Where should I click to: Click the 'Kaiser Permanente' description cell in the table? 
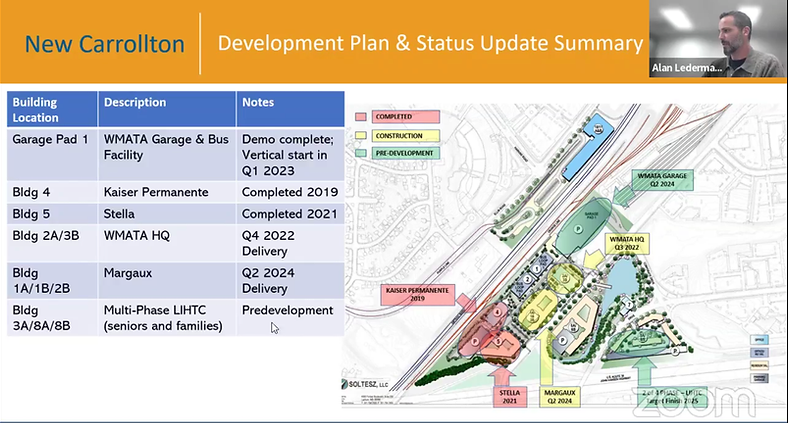(167, 192)
